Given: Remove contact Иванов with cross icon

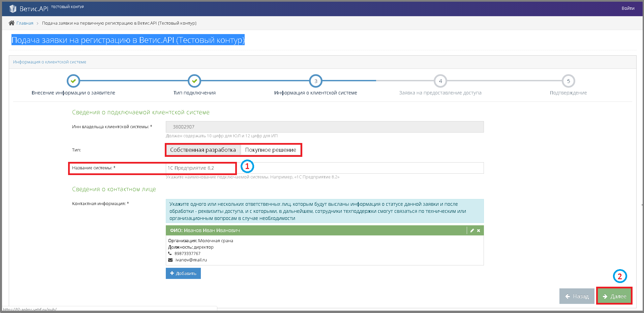Looking at the screenshot, I should 479,231.
